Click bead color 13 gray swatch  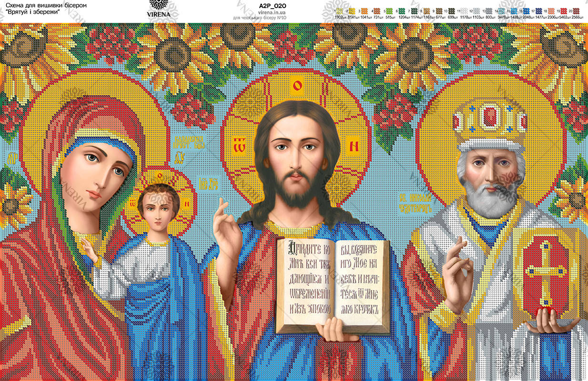(488, 11)
